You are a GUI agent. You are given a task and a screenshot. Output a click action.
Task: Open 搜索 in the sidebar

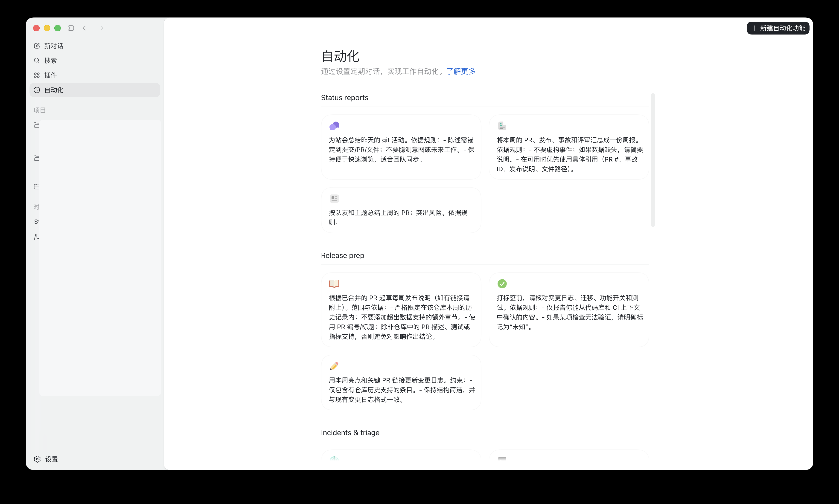click(94, 61)
